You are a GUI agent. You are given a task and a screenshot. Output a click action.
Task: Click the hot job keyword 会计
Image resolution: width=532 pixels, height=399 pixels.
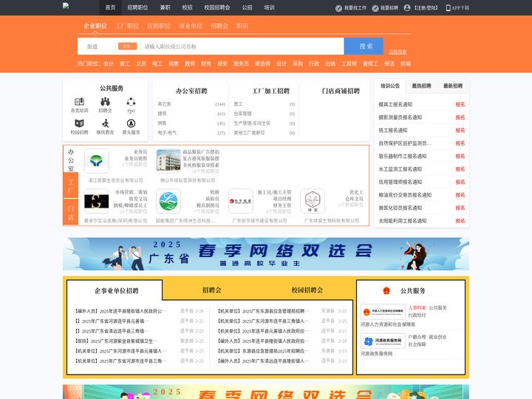(x=109, y=64)
